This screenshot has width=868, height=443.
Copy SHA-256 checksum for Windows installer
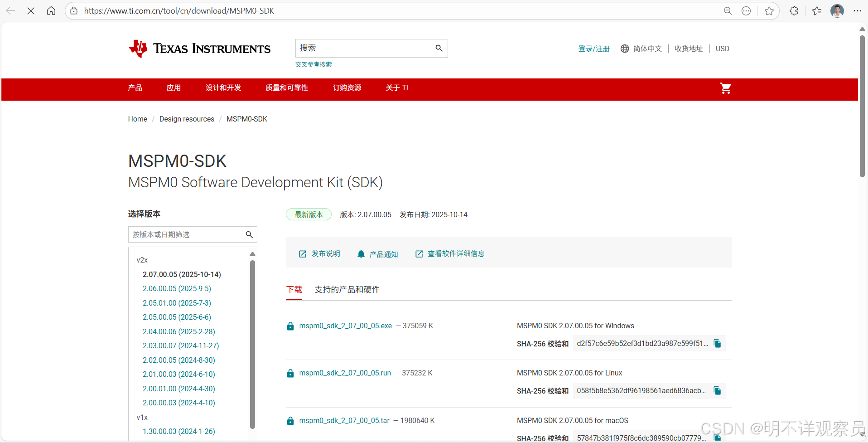[717, 343]
